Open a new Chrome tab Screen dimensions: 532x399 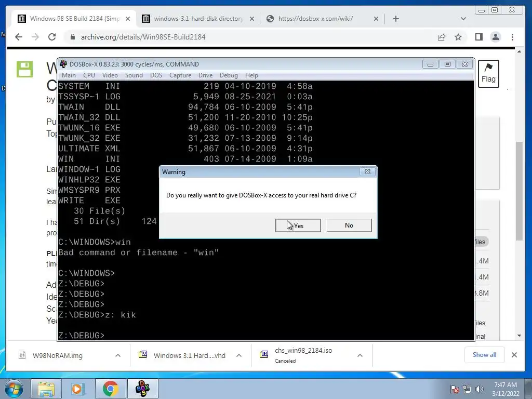point(395,19)
